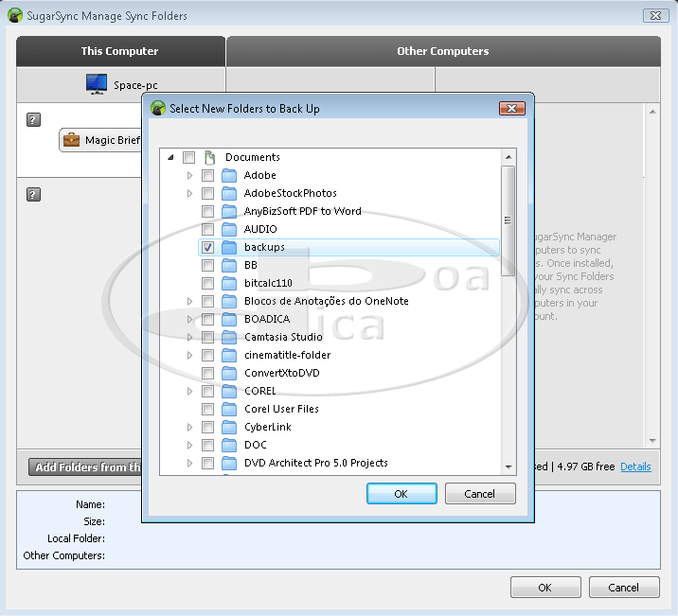678x616 pixels.
Task: Click the Blocos de Anotações do OneNote folder icon
Action: point(229,301)
